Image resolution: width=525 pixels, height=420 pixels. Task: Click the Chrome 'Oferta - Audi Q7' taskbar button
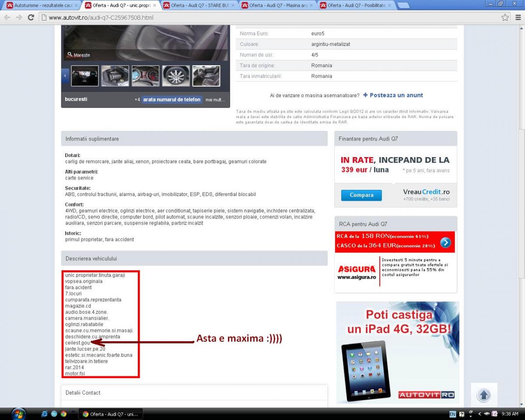pyautogui.click(x=111, y=414)
